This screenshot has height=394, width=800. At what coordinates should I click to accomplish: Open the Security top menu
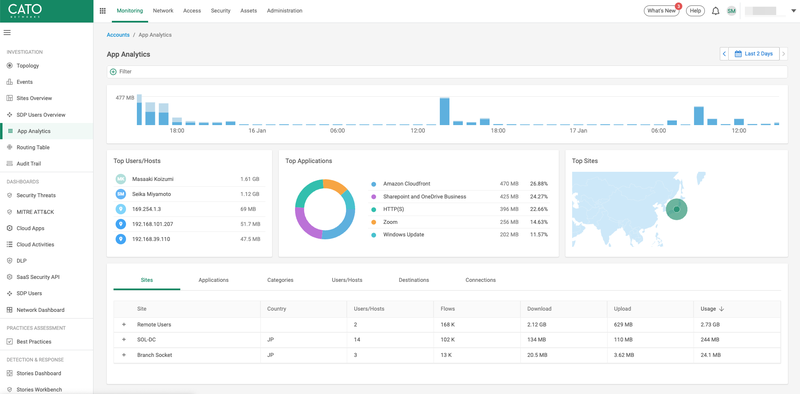click(x=220, y=11)
